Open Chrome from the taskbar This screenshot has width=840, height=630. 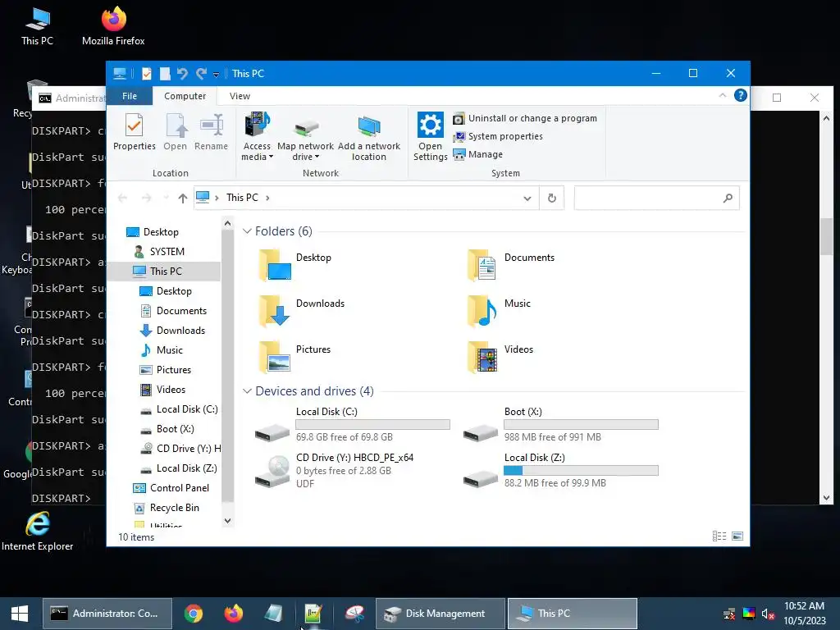pyautogui.click(x=194, y=614)
